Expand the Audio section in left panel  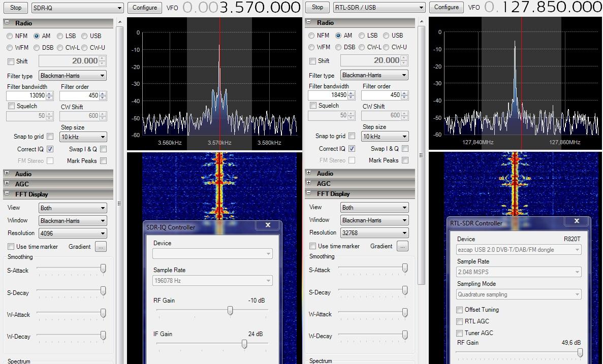tap(7, 174)
